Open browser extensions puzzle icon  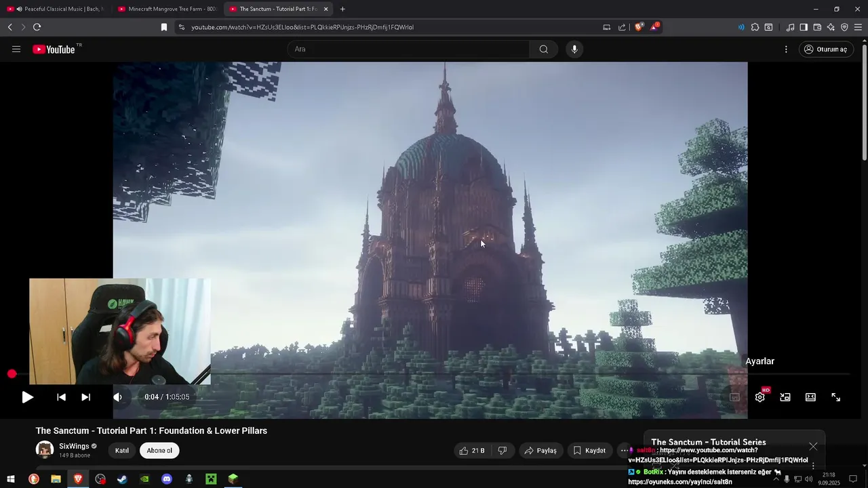point(755,27)
